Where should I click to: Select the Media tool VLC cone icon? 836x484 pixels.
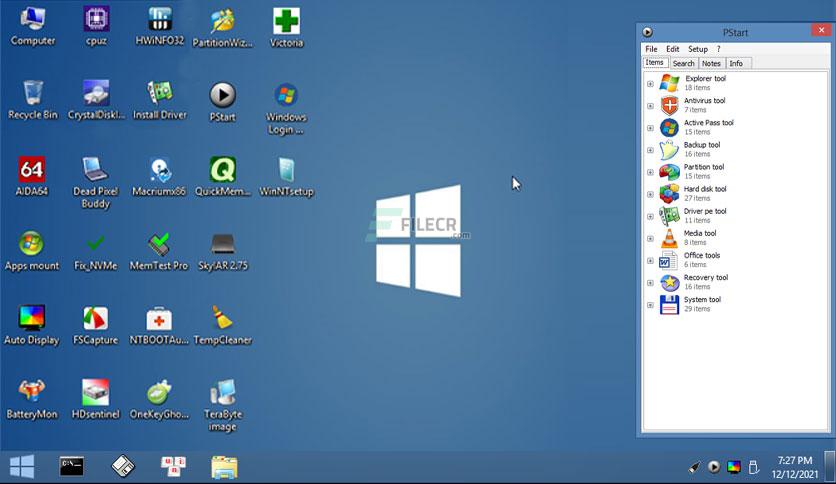point(669,239)
